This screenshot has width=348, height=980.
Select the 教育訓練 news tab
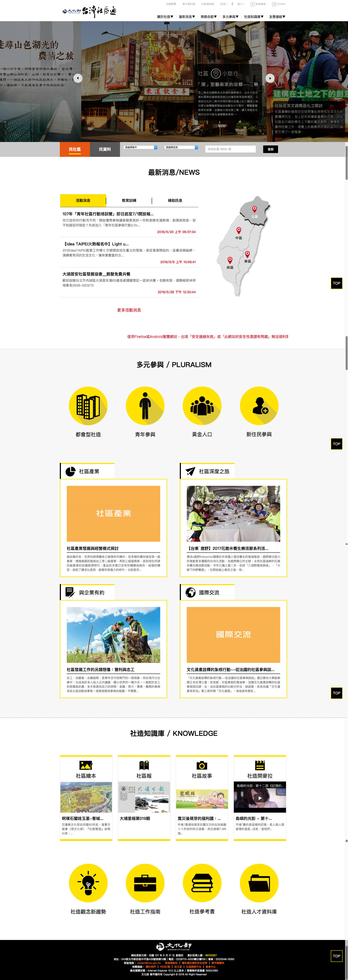(x=129, y=200)
